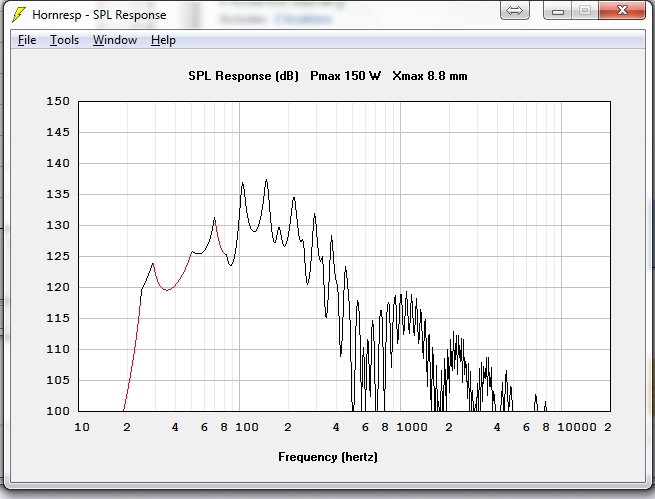The height and width of the screenshot is (499, 655).
Task: Click the 'Xmax 8.8 mm' label
Action: coord(430,76)
